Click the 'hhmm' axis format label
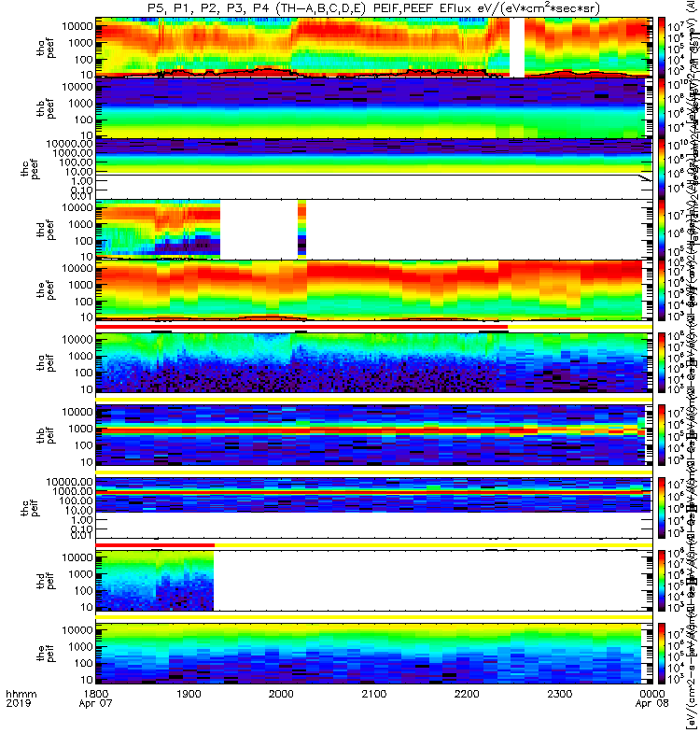 point(21,694)
